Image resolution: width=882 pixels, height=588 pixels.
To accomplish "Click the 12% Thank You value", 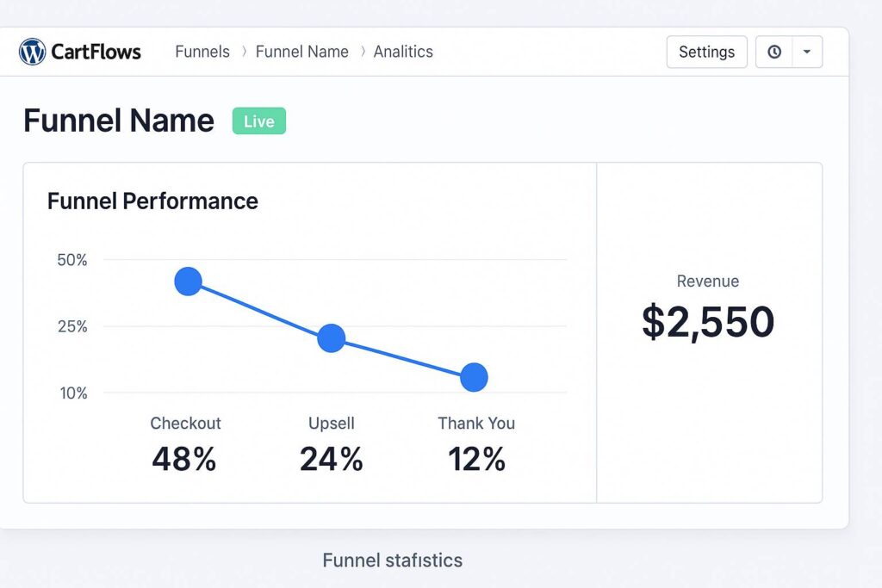I will (476, 459).
